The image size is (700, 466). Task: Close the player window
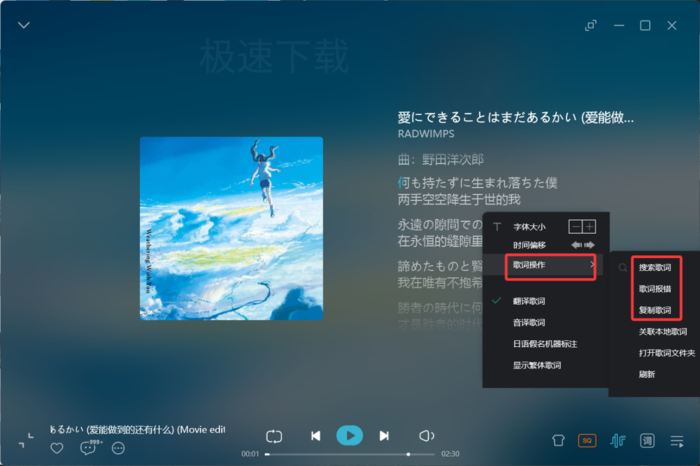pos(671,25)
